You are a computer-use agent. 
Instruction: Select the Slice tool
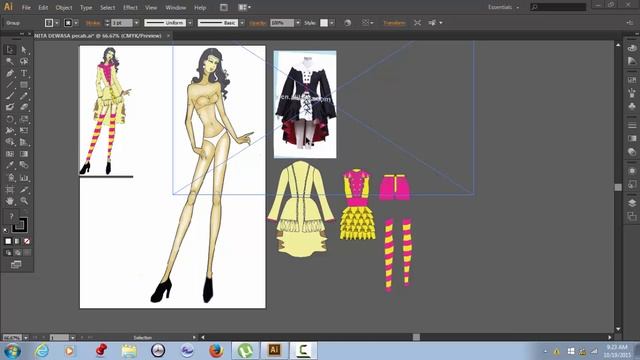pyautogui.click(x=24, y=189)
